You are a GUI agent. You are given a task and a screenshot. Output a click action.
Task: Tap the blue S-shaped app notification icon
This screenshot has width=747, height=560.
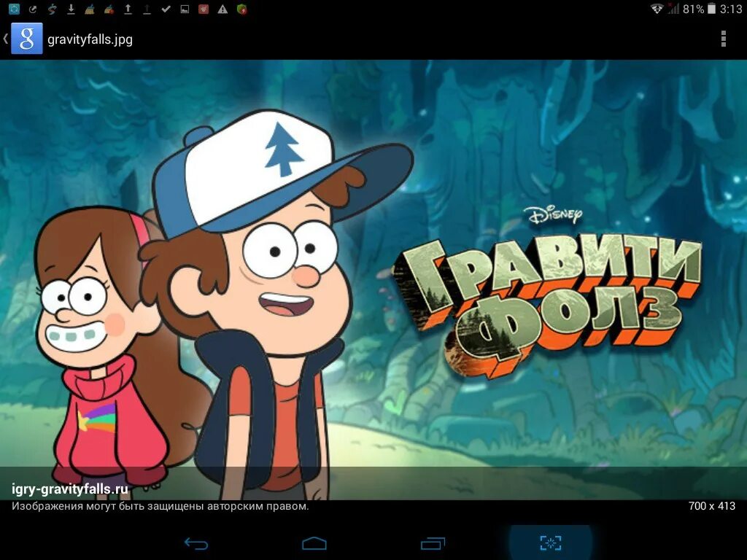point(52,9)
